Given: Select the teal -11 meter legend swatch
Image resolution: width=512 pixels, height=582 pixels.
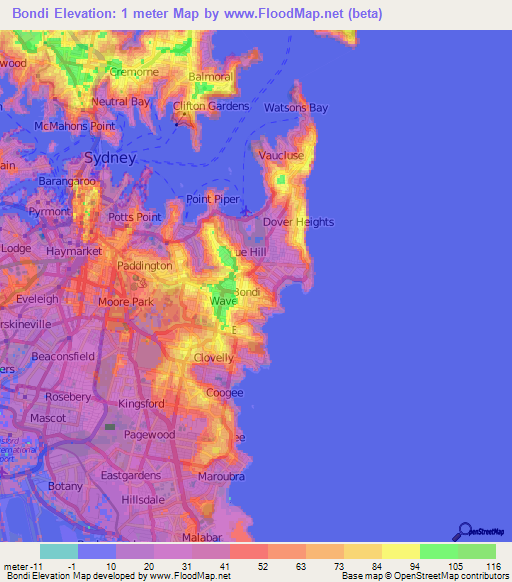Looking at the screenshot, I should (x=59, y=551).
